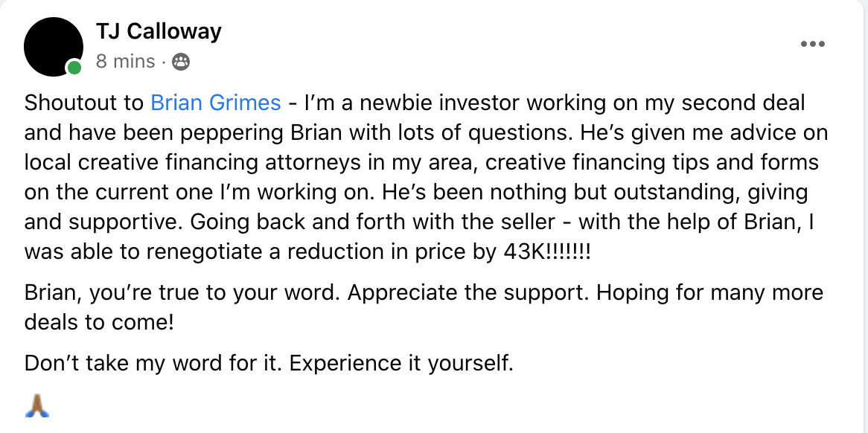Screen dimensions: 868x433
Task: Click the "Experience it yourself." sentence
Action: pos(401,364)
